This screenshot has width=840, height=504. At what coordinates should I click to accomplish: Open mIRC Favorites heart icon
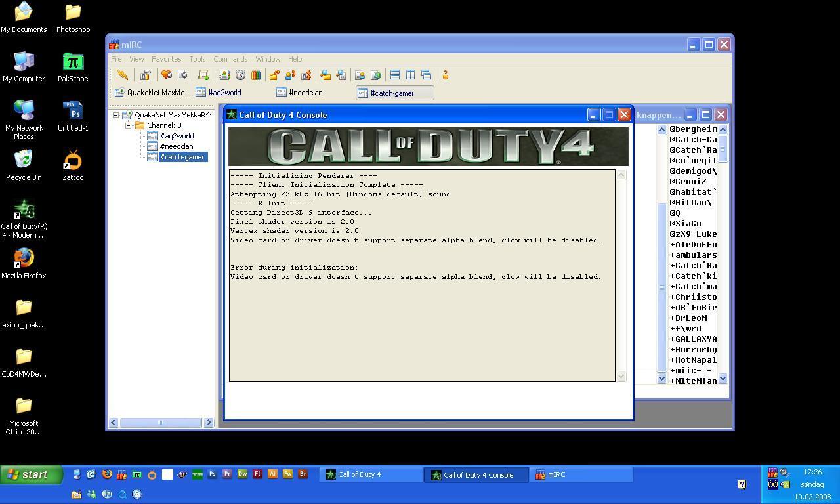tap(167, 75)
